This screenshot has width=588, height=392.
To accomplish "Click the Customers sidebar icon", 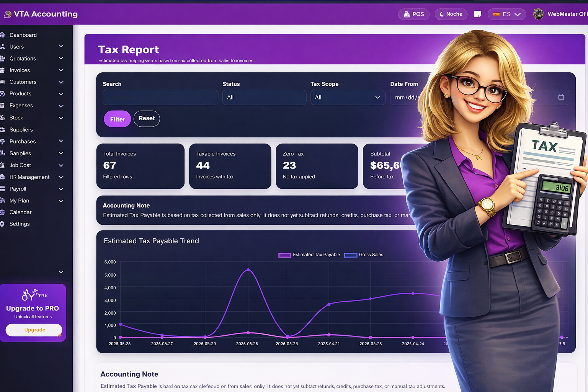I will 2,82.
